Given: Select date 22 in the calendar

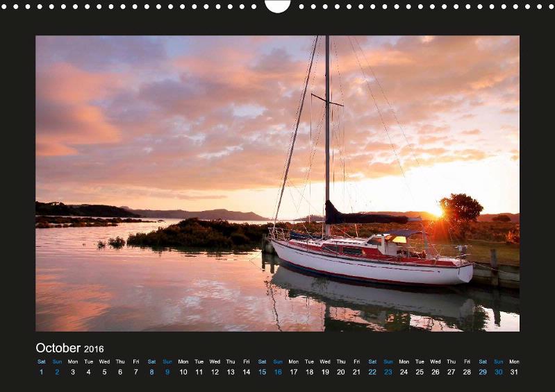Looking at the screenshot, I should [372, 372].
